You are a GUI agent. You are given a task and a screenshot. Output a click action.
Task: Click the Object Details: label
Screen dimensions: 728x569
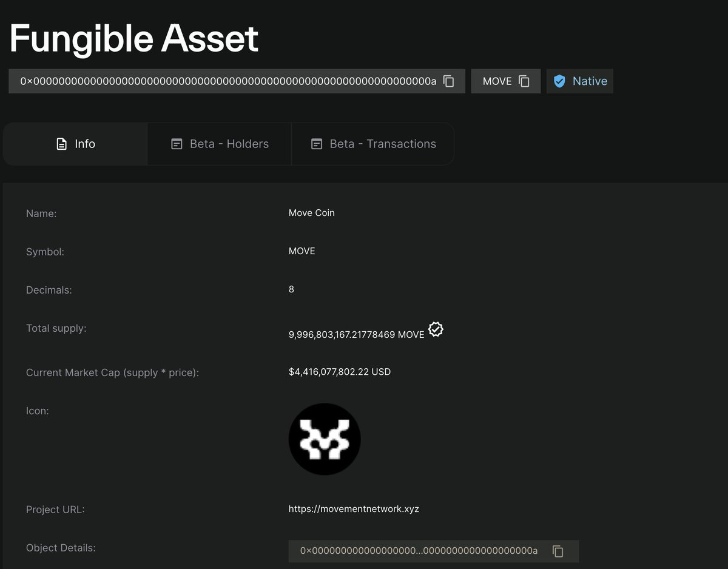click(61, 548)
